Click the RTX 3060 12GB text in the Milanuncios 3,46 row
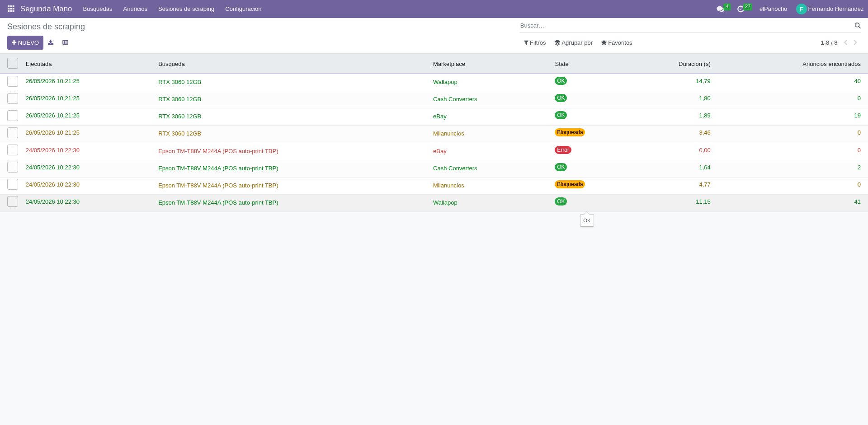868x425 pixels. pyautogui.click(x=179, y=134)
